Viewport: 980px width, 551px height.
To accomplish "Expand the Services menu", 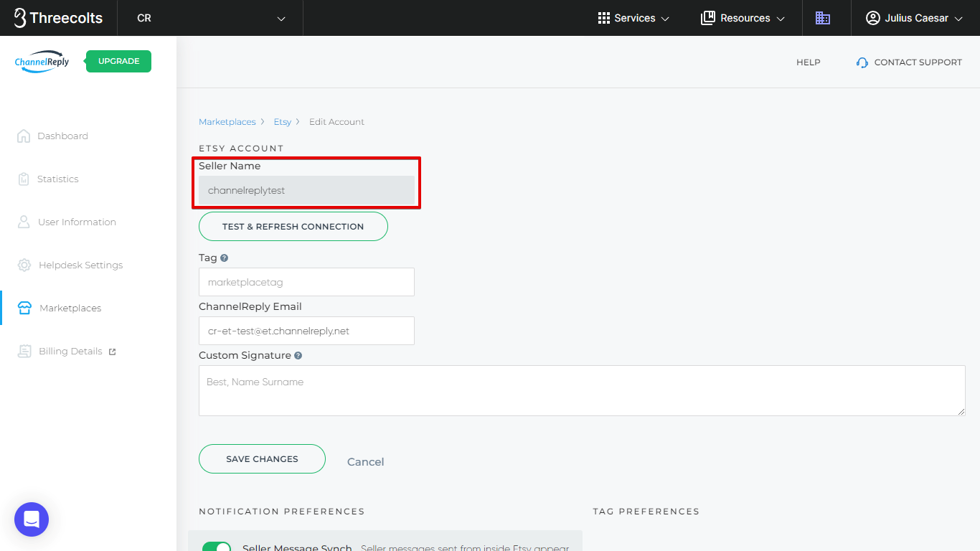I will pos(633,18).
